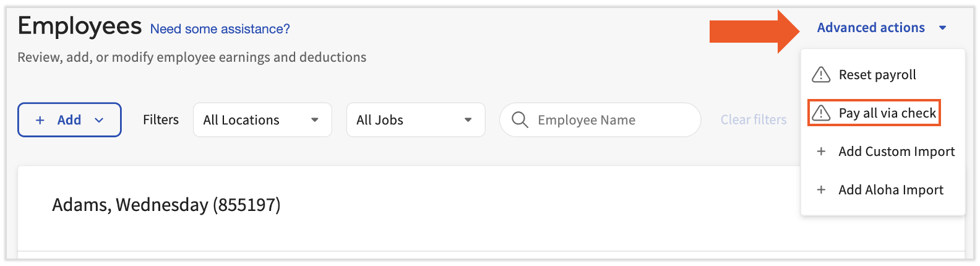Select Reset payroll from the menu
This screenshot has height=266, width=980.
877,75
